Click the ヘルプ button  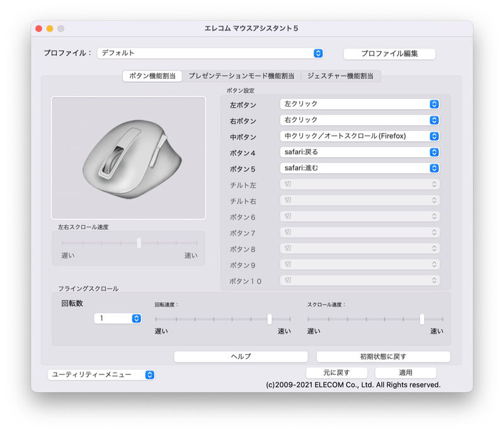click(x=241, y=356)
